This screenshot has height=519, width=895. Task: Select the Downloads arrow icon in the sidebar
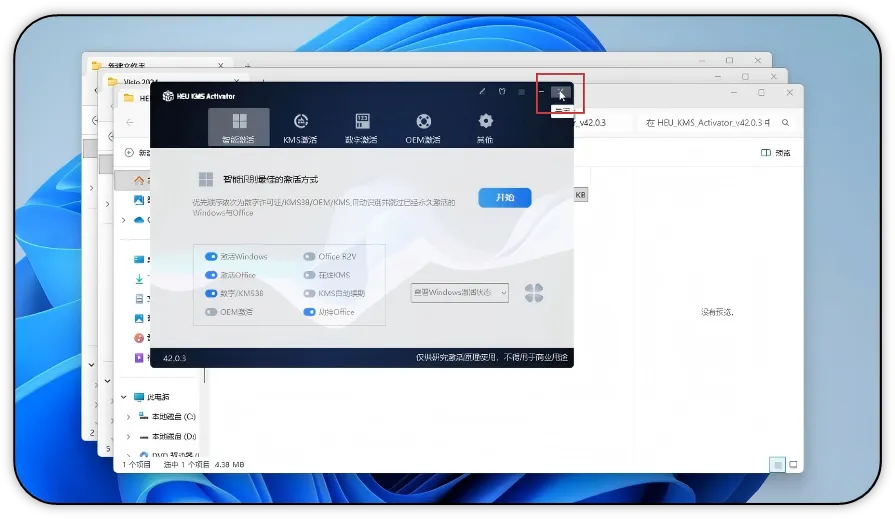tap(139, 279)
